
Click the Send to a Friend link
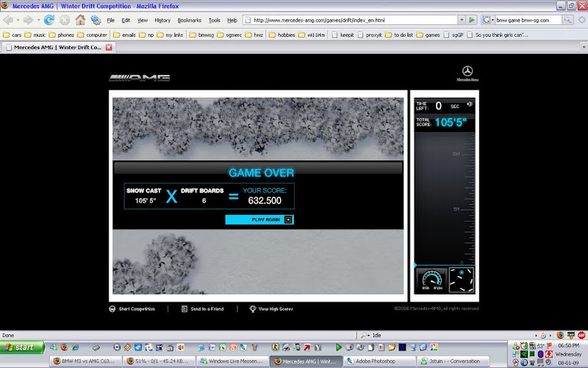tap(207, 309)
